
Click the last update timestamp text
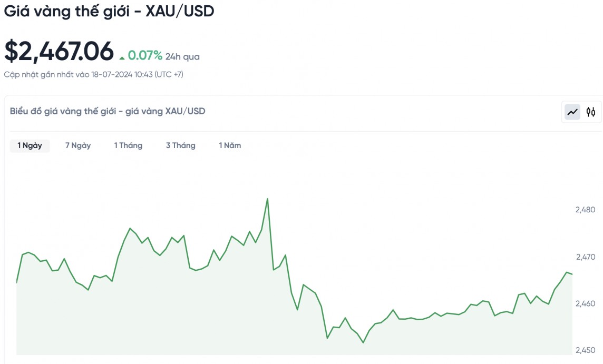(x=94, y=74)
